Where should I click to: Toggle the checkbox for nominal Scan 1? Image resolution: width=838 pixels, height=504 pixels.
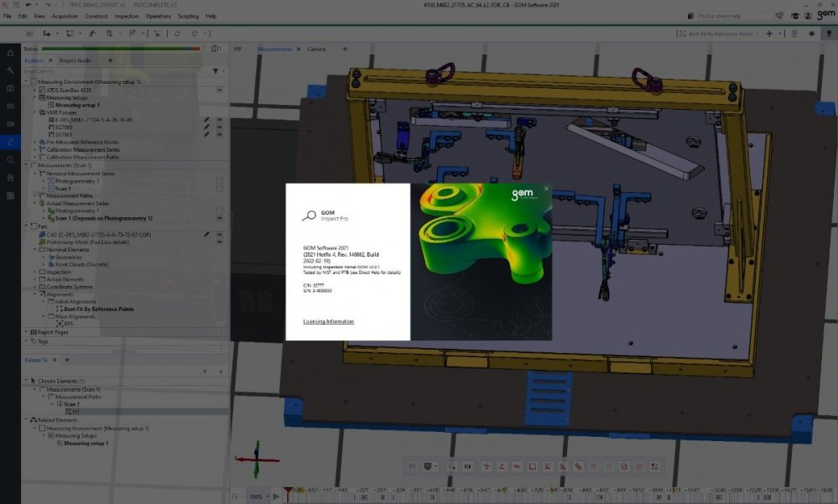(219, 189)
